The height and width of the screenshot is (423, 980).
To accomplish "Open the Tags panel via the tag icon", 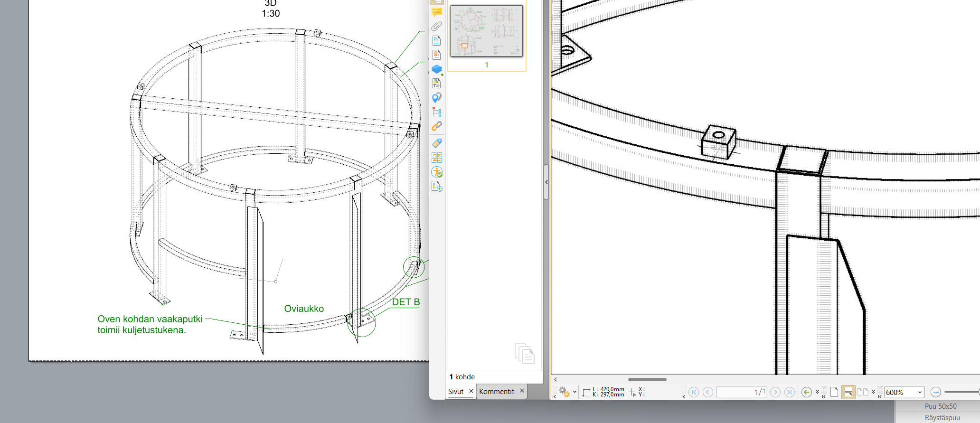I will click(437, 143).
